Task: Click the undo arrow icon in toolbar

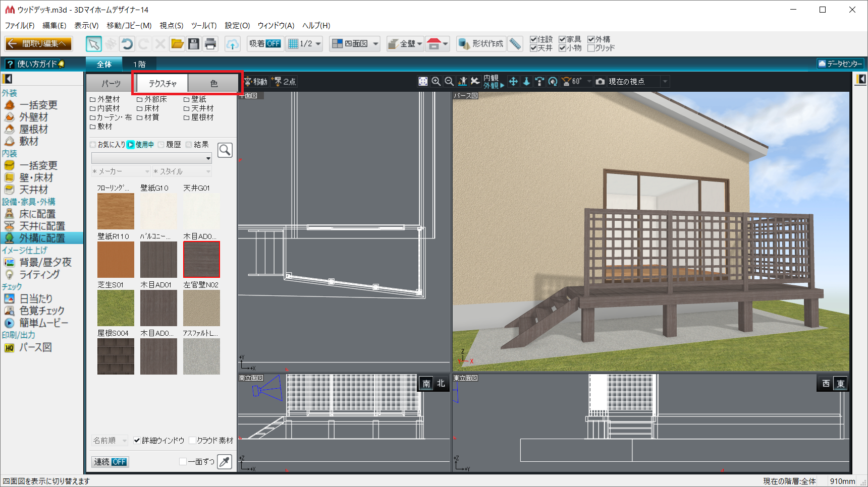Action: click(x=127, y=44)
